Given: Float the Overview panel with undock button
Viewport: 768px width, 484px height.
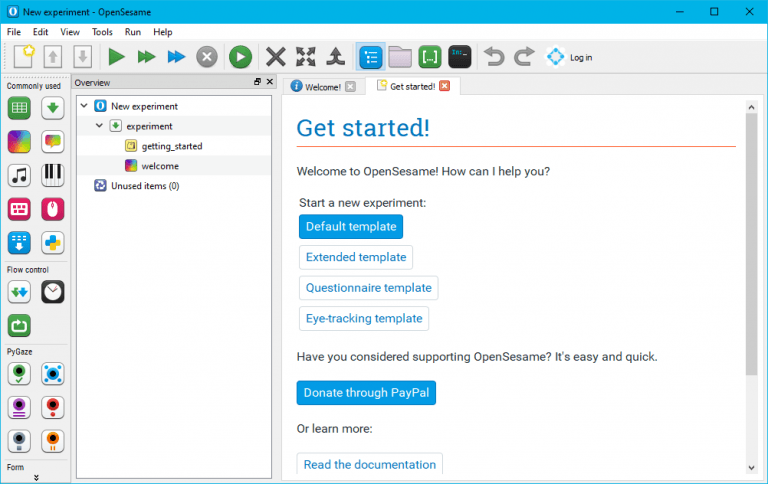Looking at the screenshot, I should point(257,82).
